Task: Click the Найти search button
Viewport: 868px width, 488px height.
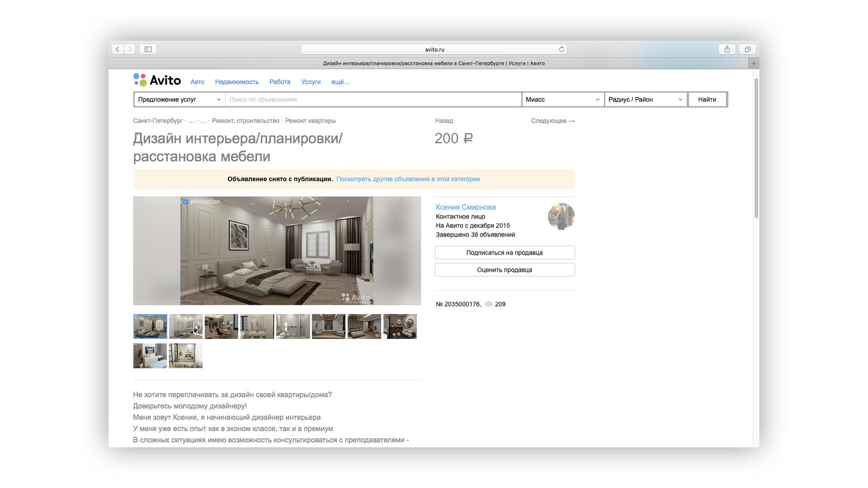Action: coord(707,99)
